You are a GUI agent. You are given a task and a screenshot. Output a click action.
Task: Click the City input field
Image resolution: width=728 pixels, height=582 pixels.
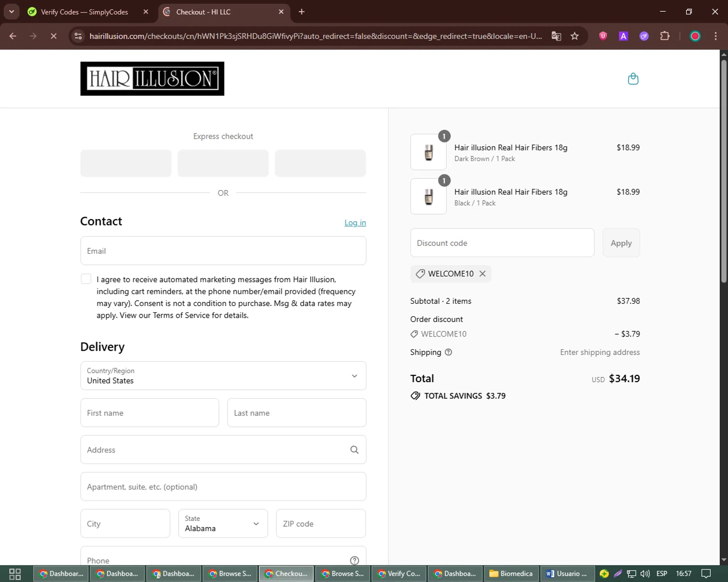click(125, 523)
